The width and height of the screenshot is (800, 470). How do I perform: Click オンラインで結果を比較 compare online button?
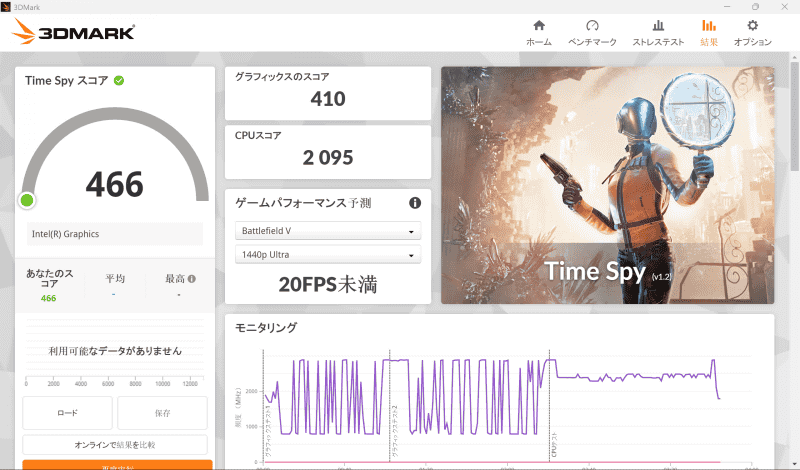[x=115, y=444]
